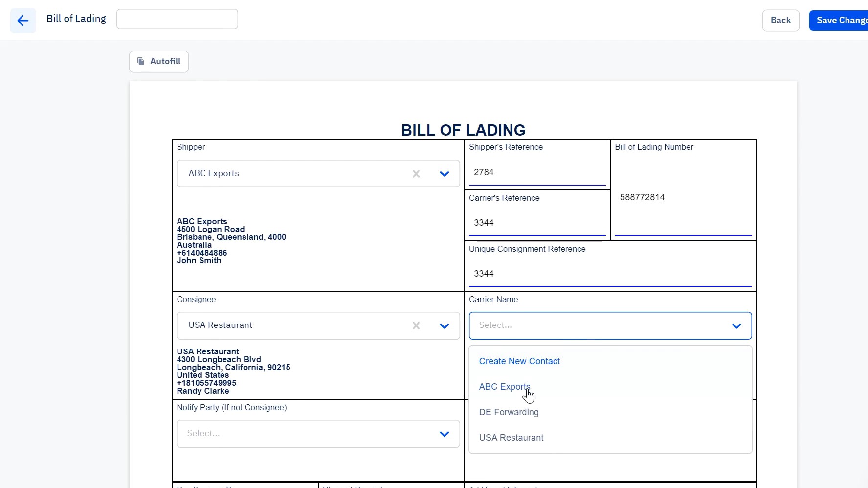This screenshot has width=868, height=488.
Task: Click the Autofill document icon
Action: click(x=141, y=61)
